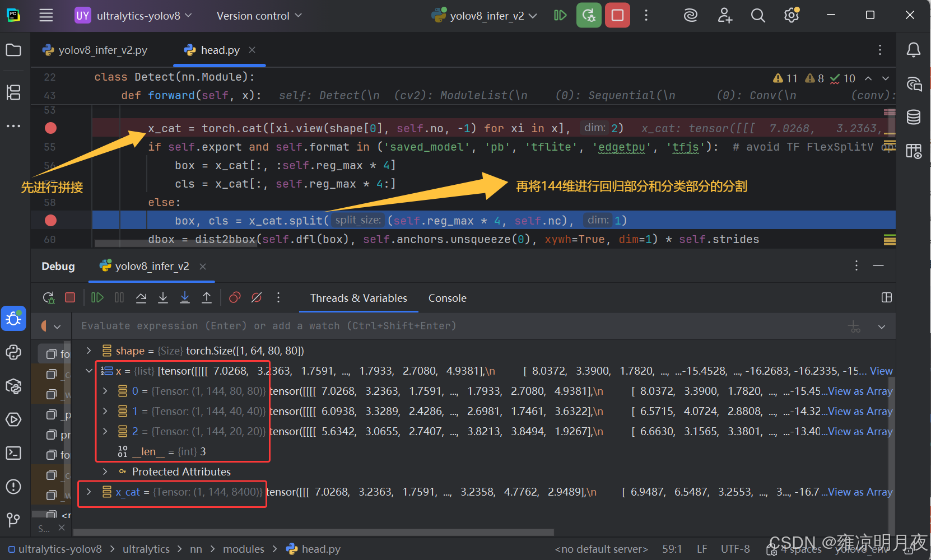Collapse the x list variable node
Viewport: 931px width, 560px height.
click(x=89, y=371)
